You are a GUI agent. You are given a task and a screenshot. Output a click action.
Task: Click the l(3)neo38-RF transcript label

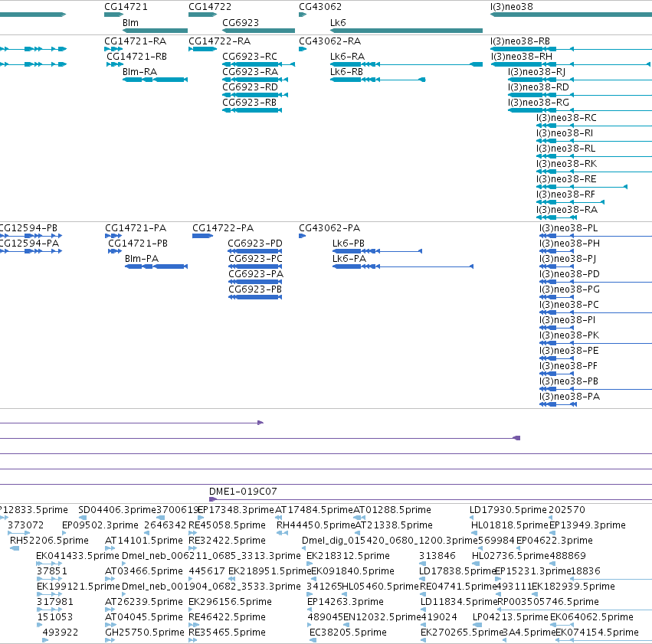click(x=565, y=195)
